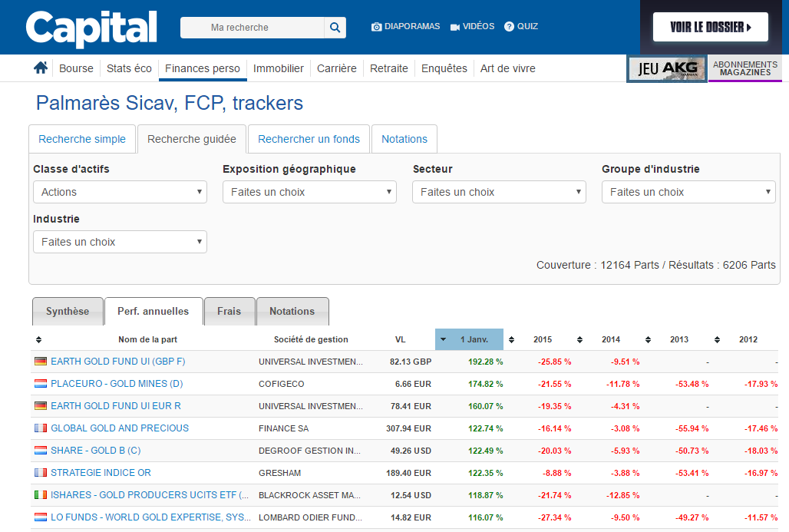Open Stats éco menu item

coord(129,68)
